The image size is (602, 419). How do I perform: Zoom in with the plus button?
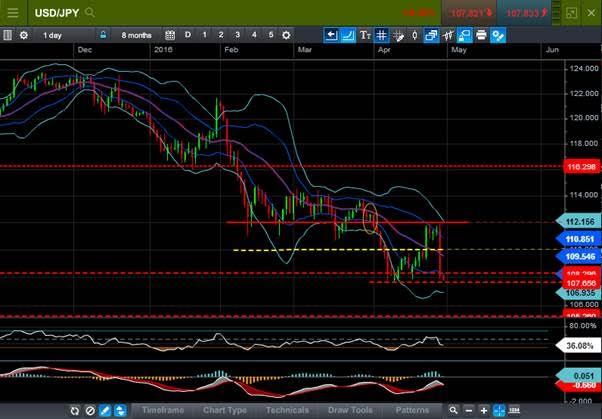pyautogui.click(x=484, y=411)
